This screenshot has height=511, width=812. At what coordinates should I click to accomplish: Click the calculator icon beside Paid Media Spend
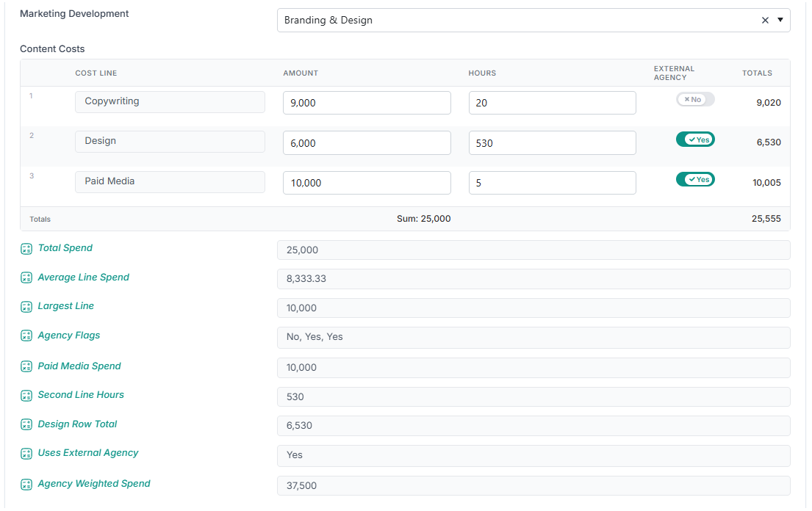[26, 366]
